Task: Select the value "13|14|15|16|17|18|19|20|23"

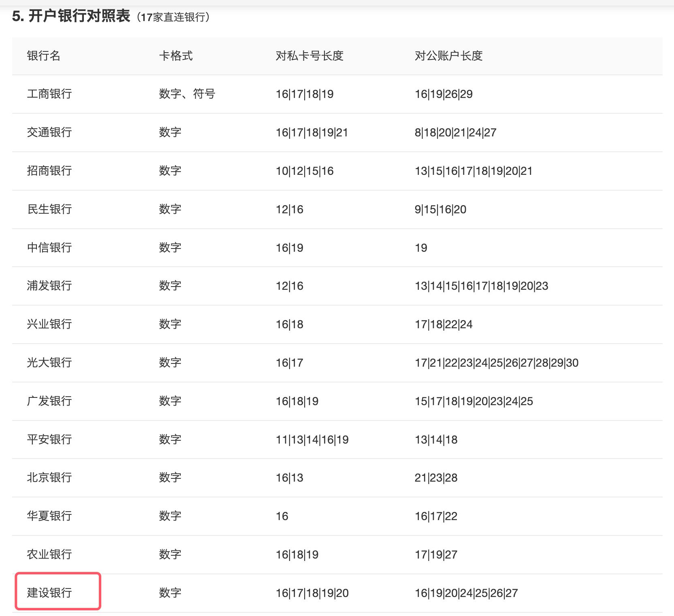Action: 481,286
